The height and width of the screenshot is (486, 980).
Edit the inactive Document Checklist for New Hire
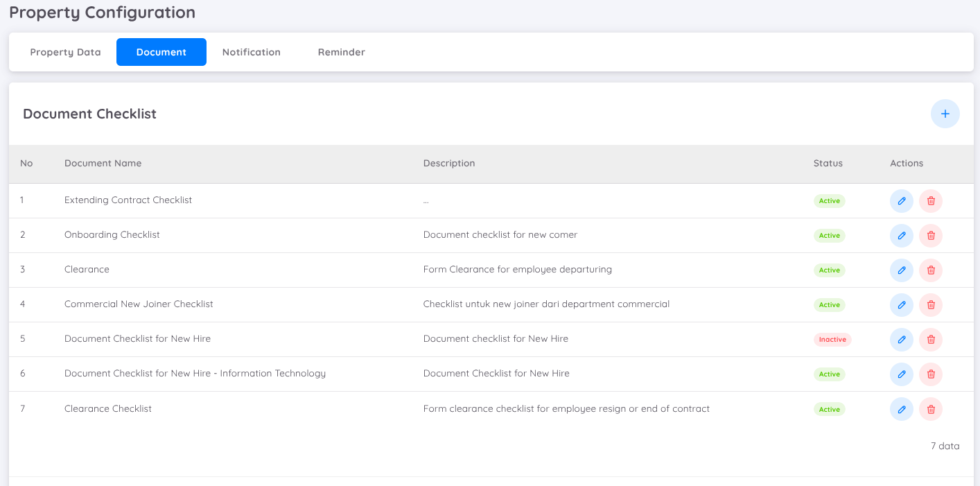click(x=901, y=340)
